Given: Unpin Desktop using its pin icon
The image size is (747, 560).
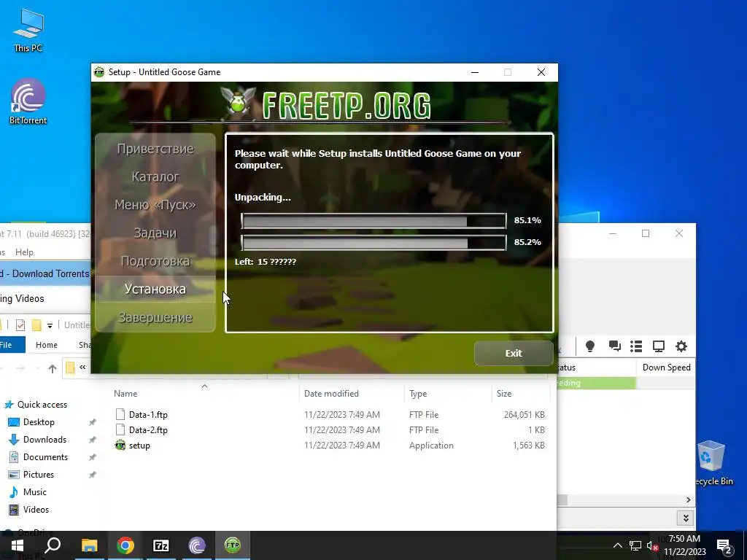Looking at the screenshot, I should point(93,422).
